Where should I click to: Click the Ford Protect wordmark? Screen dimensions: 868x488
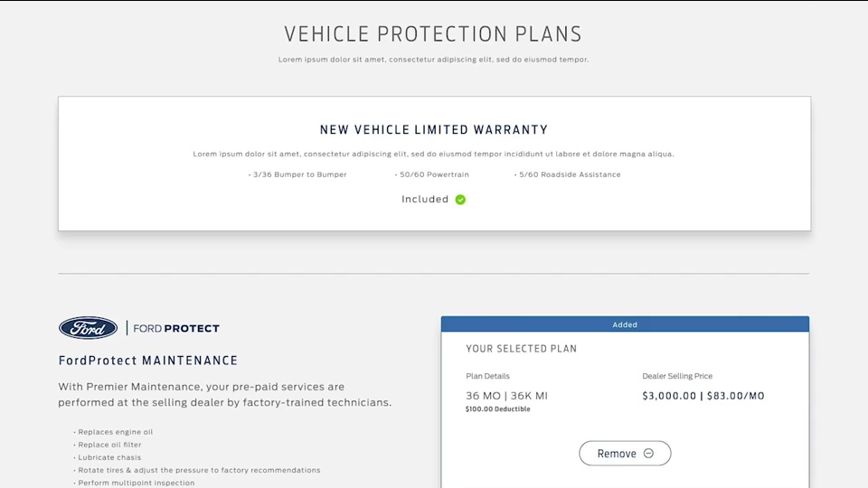pyautogui.click(x=176, y=329)
